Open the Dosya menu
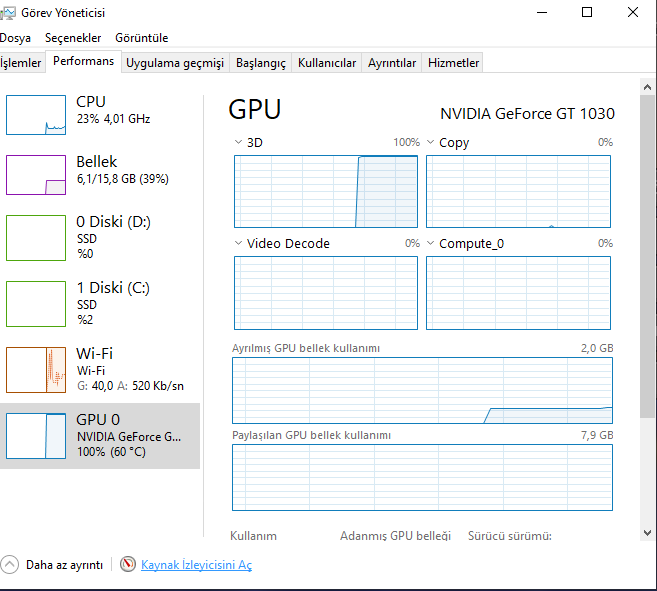657x591 pixels. pos(15,38)
